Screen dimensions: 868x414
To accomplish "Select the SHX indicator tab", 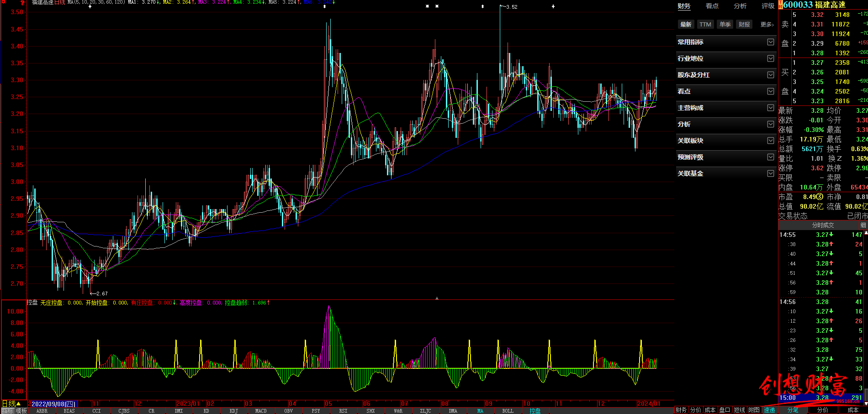I will click(x=370, y=411).
